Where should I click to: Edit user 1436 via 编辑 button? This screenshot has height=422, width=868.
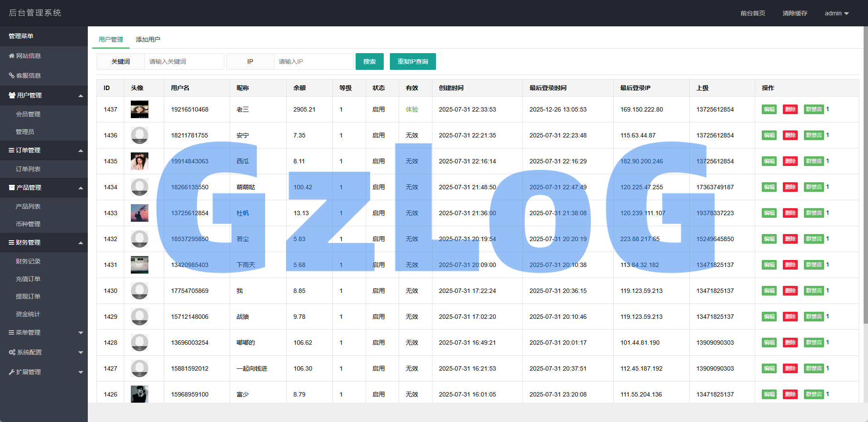pyautogui.click(x=769, y=135)
